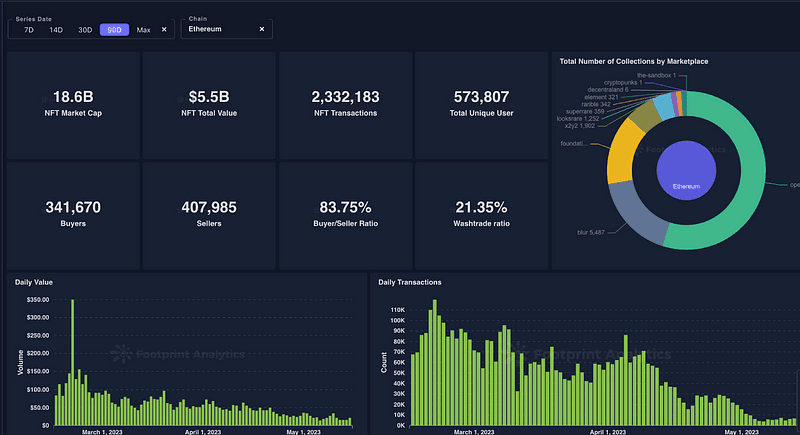
Task: Click the 18.6B NFT Market Cap card
Action: [x=73, y=106]
